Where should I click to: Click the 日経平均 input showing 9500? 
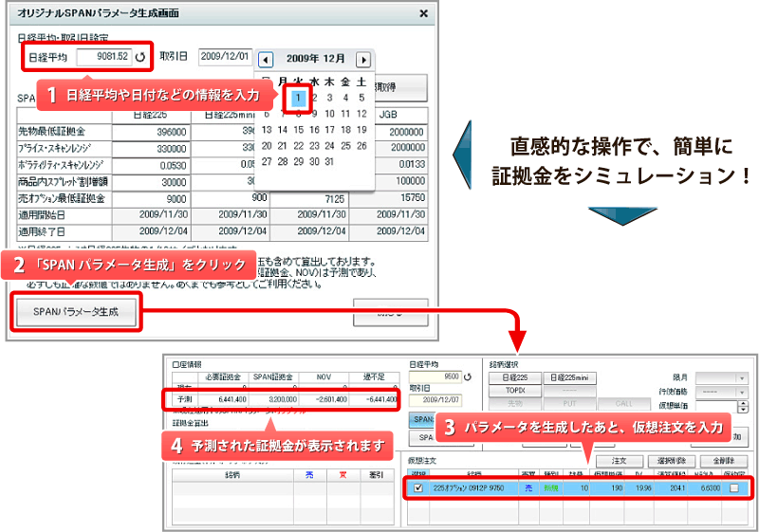(435, 376)
